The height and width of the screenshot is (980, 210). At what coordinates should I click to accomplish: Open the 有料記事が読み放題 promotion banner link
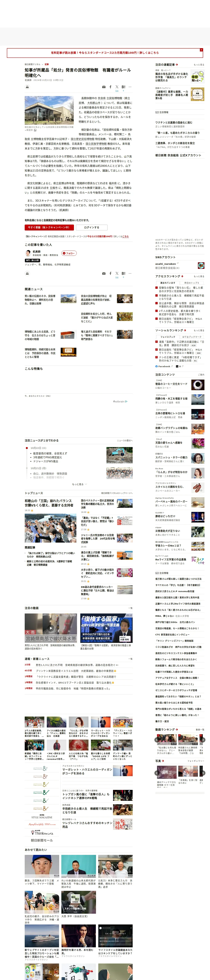105,53
